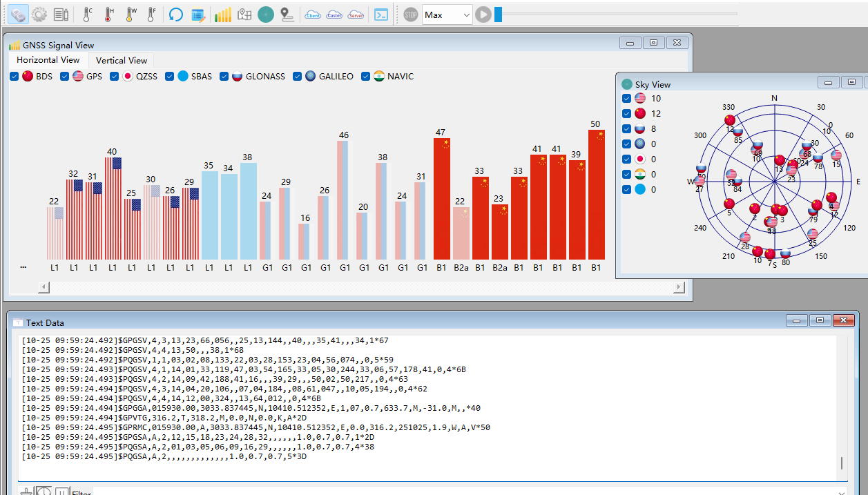Screen dimensions: 868x495
Task: Click the signal chart scrollbar right arrow
Action: click(679, 287)
